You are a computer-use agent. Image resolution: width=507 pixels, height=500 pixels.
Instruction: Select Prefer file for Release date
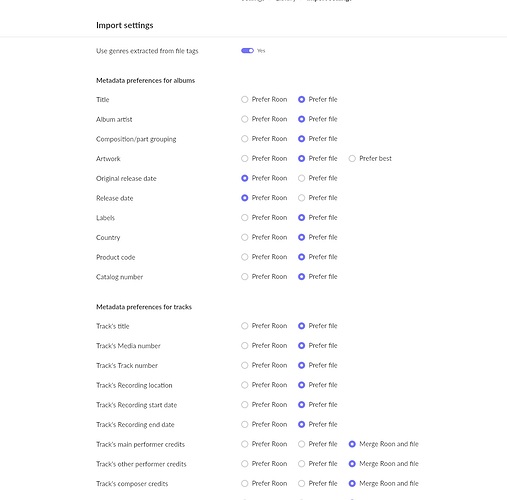[x=301, y=198]
